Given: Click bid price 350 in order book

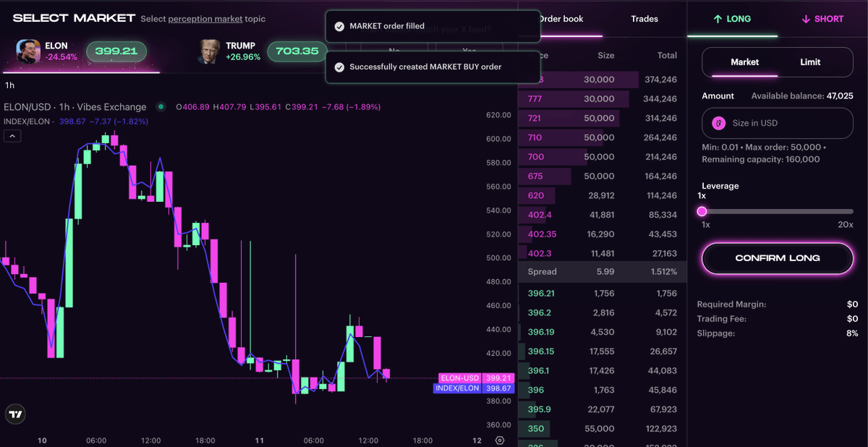Looking at the screenshot, I should (536, 429).
